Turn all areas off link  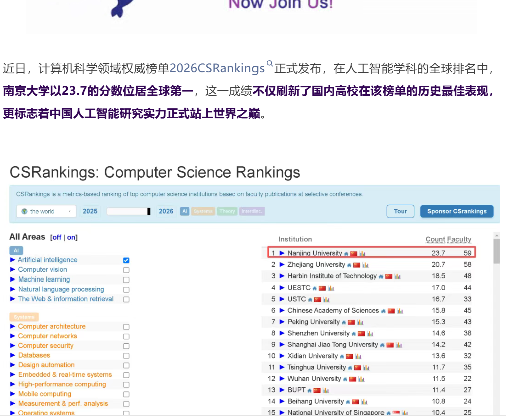(x=57, y=237)
